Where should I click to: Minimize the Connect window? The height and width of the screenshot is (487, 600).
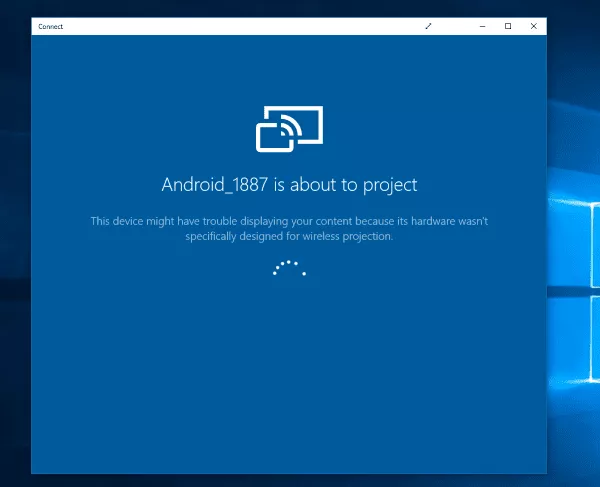482,26
